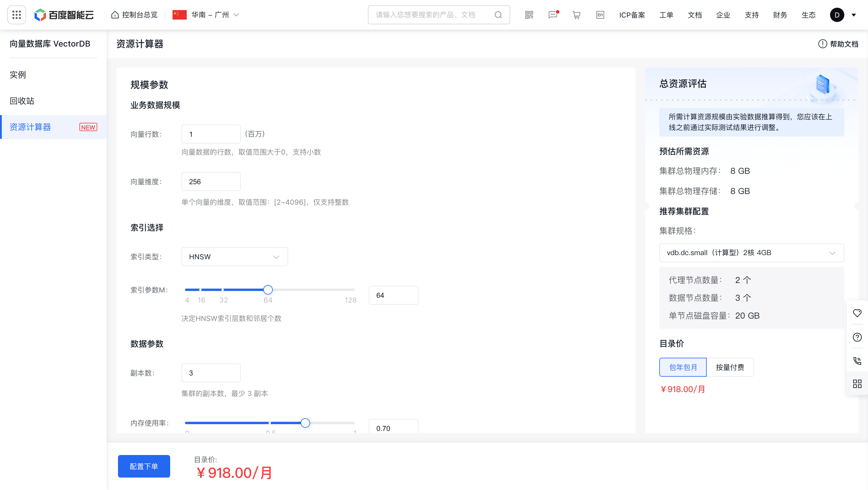The image size is (868, 490).
Task: Open 财务 in top navigation
Action: (780, 15)
